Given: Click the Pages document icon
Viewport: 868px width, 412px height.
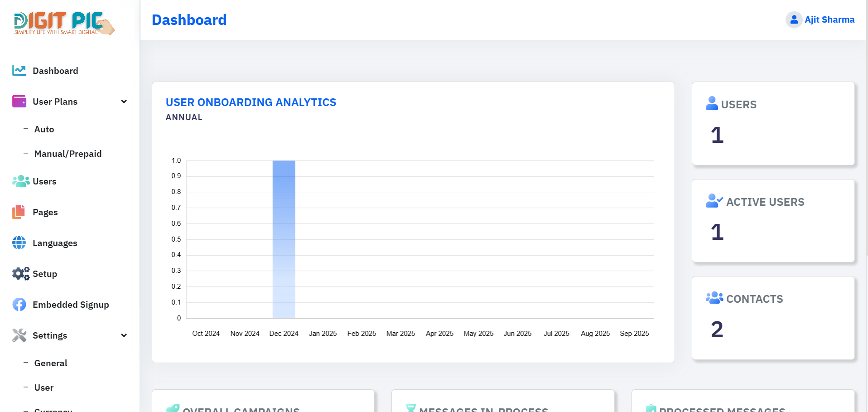Looking at the screenshot, I should 19,212.
